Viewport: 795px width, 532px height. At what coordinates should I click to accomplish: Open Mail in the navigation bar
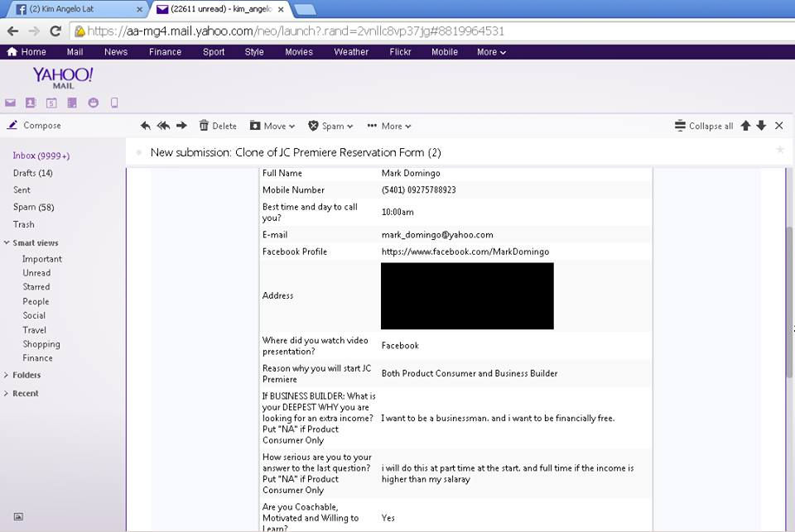click(x=75, y=52)
